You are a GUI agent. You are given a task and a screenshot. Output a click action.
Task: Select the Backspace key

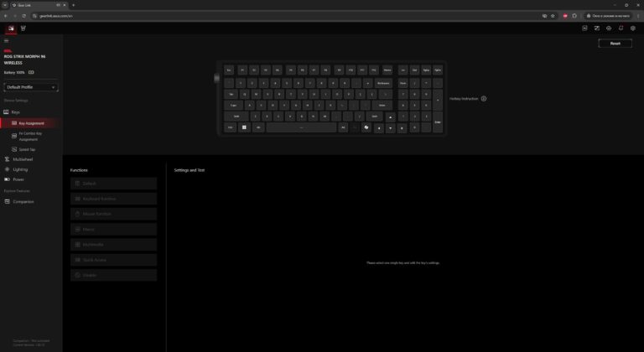pyautogui.click(x=382, y=83)
